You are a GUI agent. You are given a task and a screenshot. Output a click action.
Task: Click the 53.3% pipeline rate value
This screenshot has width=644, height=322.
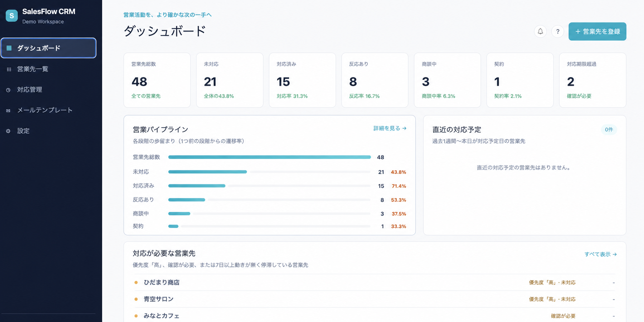pos(398,200)
